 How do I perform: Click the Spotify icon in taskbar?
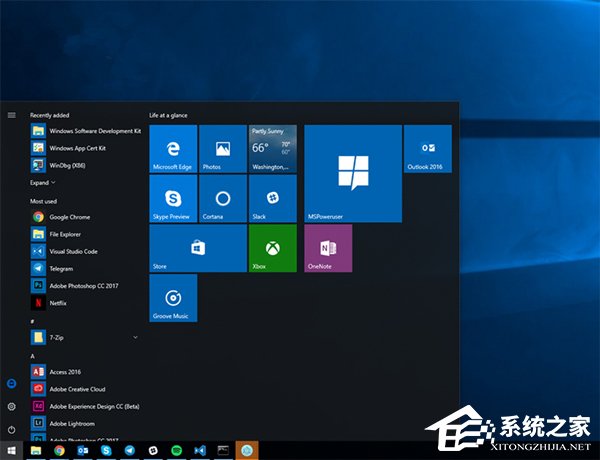pyautogui.click(x=176, y=450)
